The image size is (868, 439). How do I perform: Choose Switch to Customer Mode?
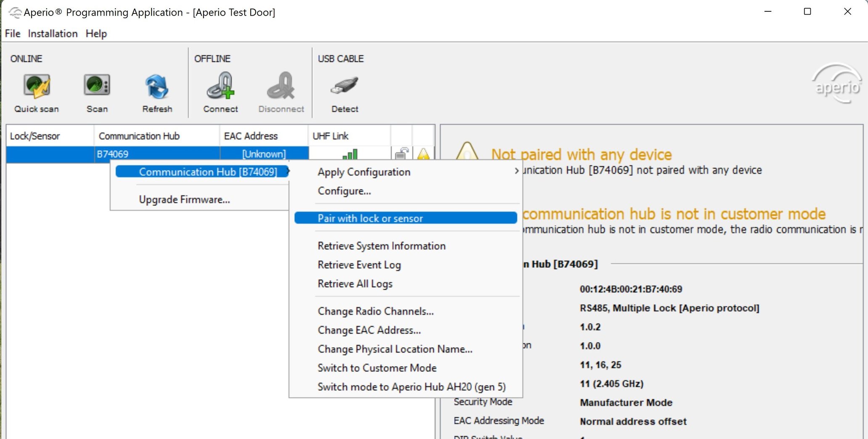coord(377,368)
